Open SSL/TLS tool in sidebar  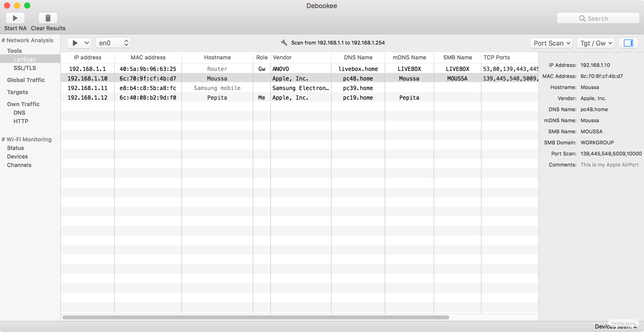25,68
